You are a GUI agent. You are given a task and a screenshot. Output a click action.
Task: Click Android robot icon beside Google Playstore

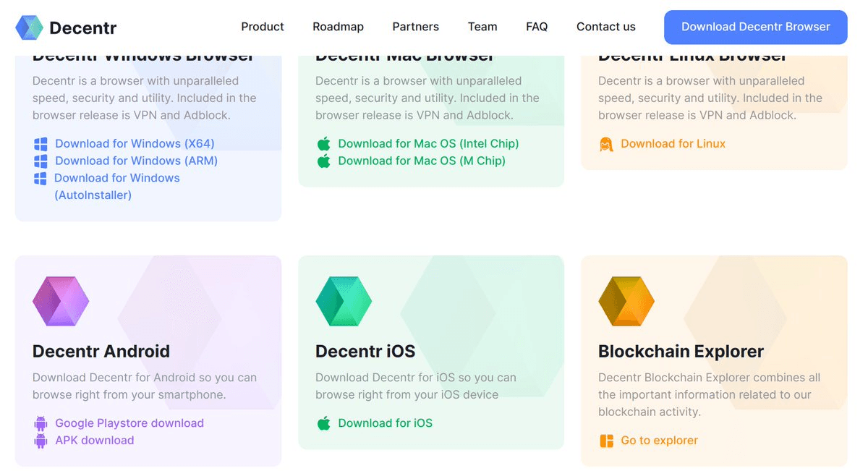(41, 423)
